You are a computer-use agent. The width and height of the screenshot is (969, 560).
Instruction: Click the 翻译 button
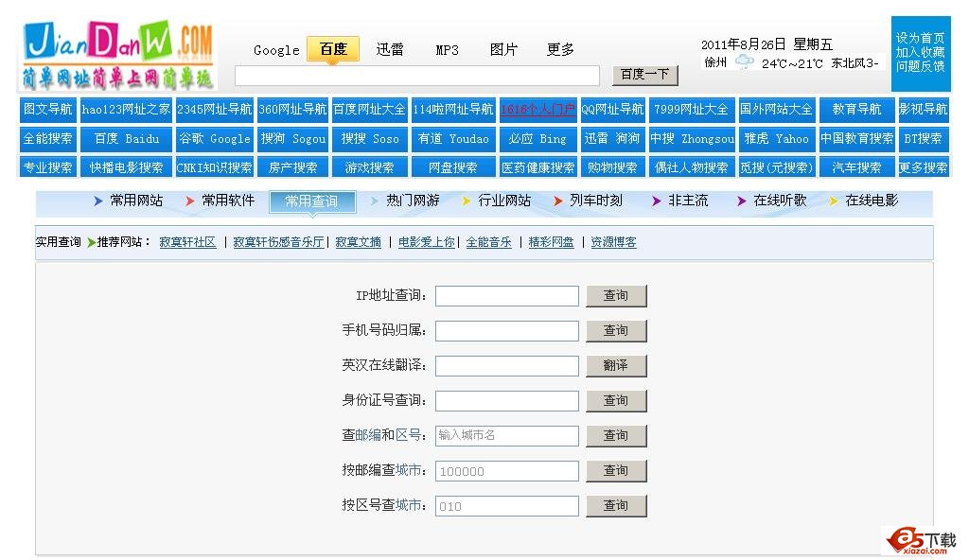point(616,366)
